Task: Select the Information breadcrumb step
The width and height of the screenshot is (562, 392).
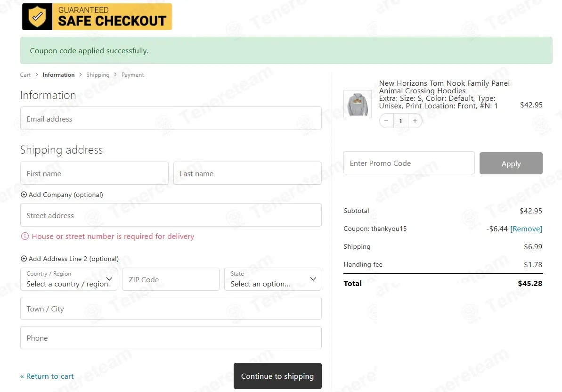Action: 58,75
